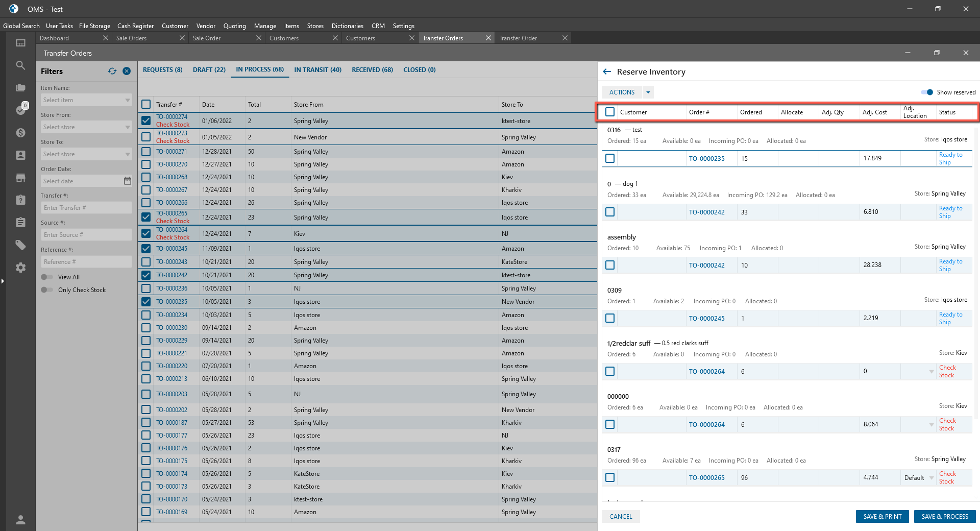Click the back arrow next to Reserve Inventory

[x=607, y=72]
